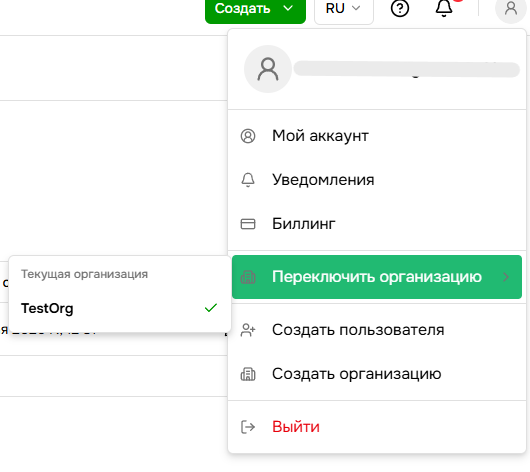Expand the Переключить организацию chevron
This screenshot has width=530, height=472.
point(506,277)
